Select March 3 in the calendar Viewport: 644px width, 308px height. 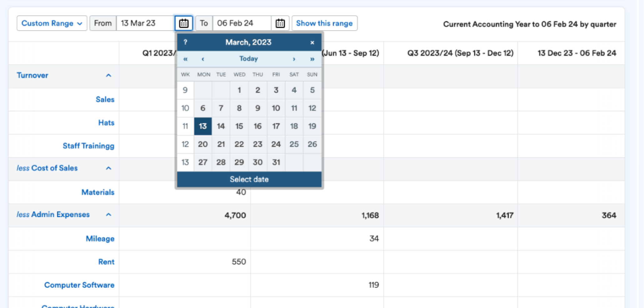point(276,90)
